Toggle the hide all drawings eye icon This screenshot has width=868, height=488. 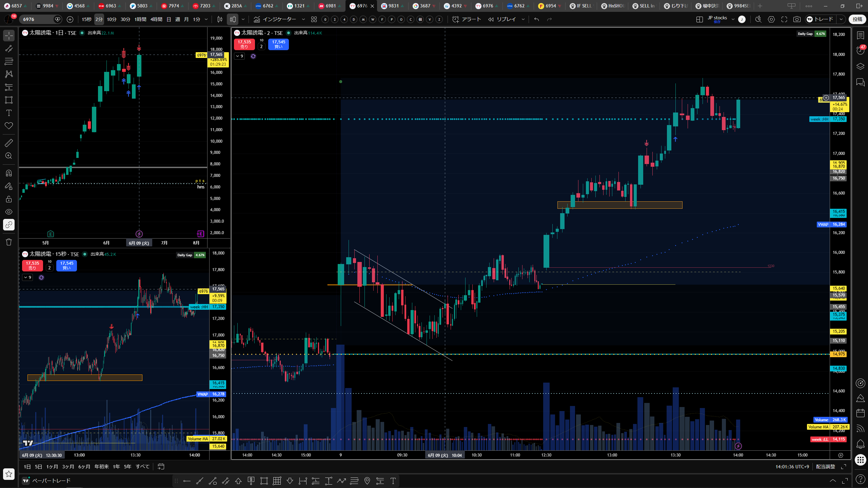[9, 212]
